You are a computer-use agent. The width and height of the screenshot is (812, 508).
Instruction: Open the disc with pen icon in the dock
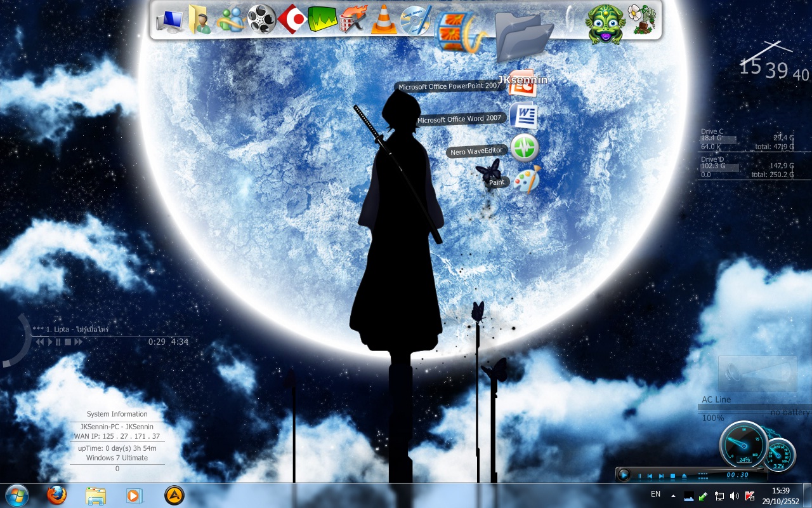tap(416, 19)
